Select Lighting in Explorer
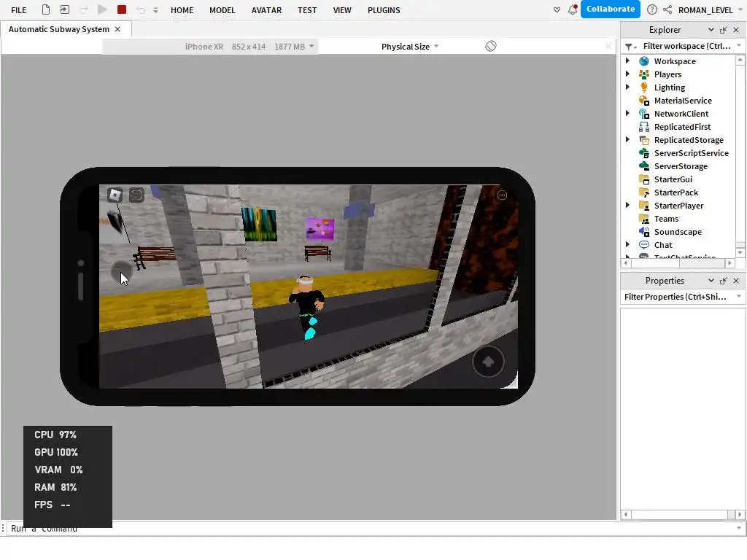 pyautogui.click(x=669, y=87)
